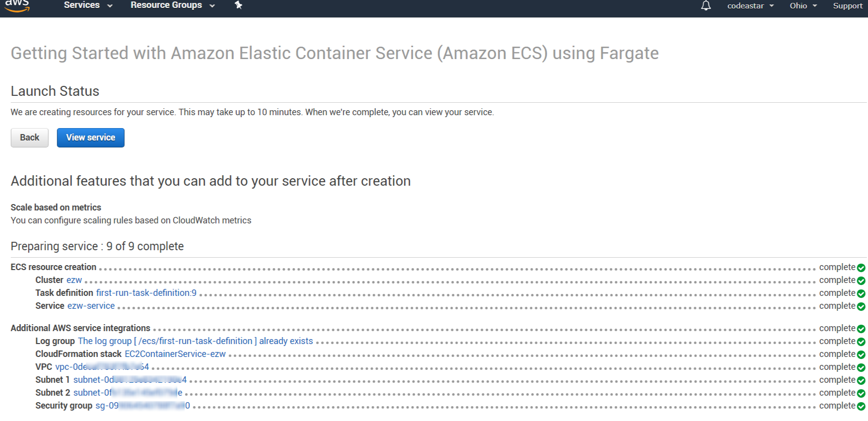The height and width of the screenshot is (421, 868).
Task: Click the pin shortcut icon in navbar
Action: (x=238, y=5)
